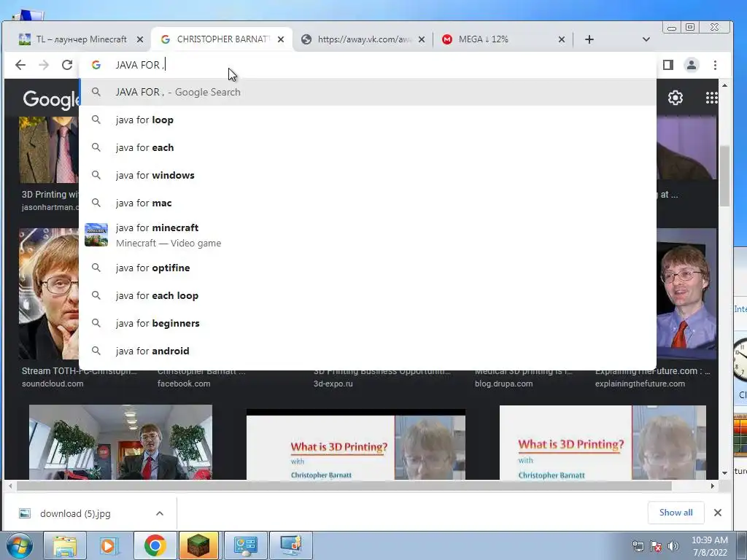Open the explainingthefuture.com image result
Image resolution: width=747 pixels, height=560 pixels.
tap(686, 294)
